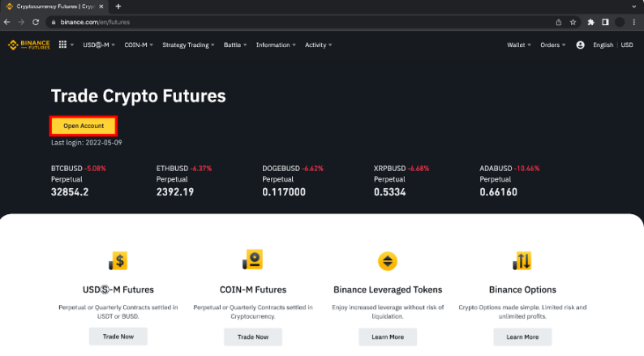Click the Open Account button
The height and width of the screenshot is (356, 644).
click(84, 126)
